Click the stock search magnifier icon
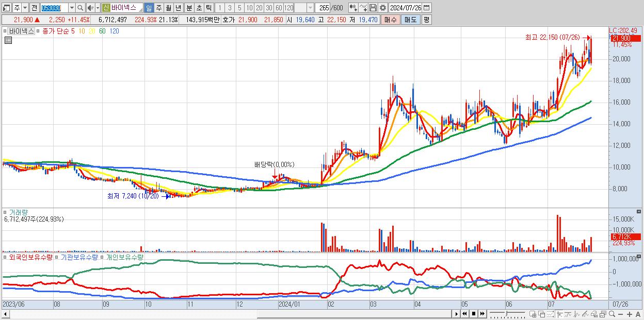The height and width of the screenshot is (320, 644). click(80, 8)
